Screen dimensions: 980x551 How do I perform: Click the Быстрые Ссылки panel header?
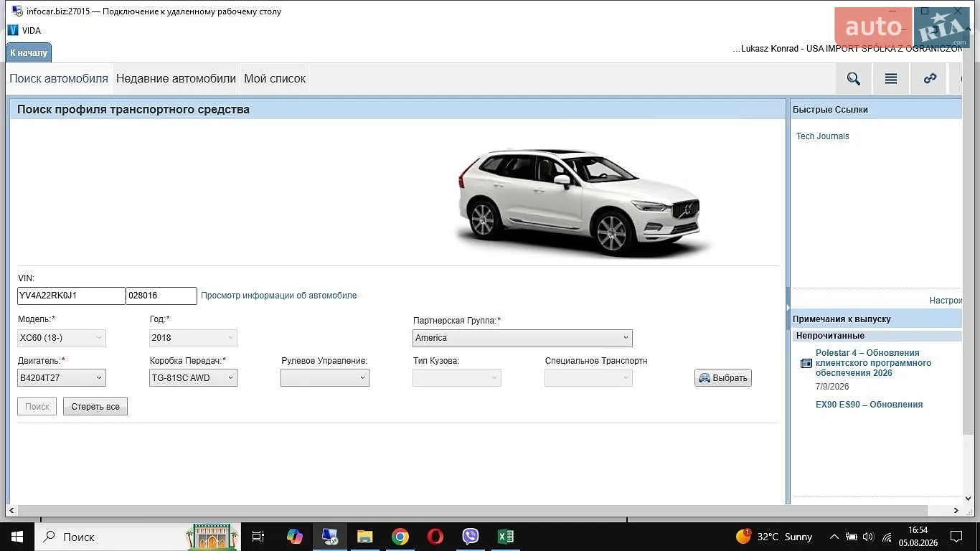click(x=876, y=110)
